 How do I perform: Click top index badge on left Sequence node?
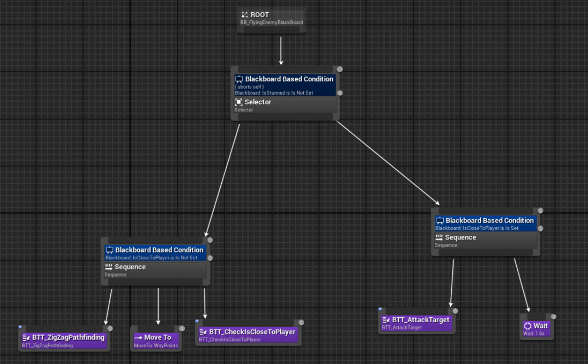click(x=210, y=240)
